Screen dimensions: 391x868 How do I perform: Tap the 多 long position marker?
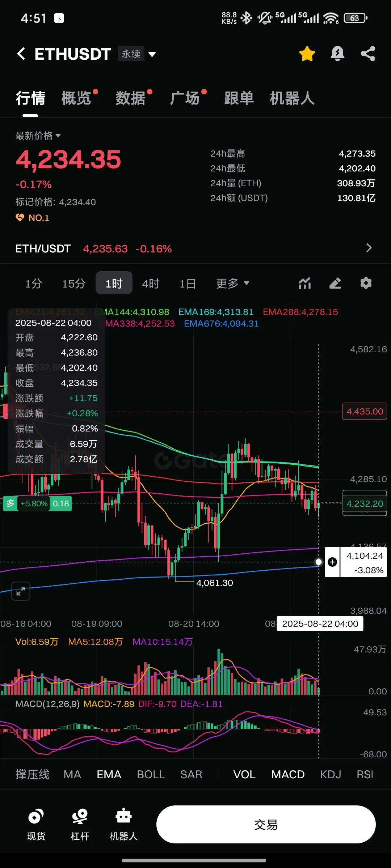pyautogui.click(x=10, y=503)
